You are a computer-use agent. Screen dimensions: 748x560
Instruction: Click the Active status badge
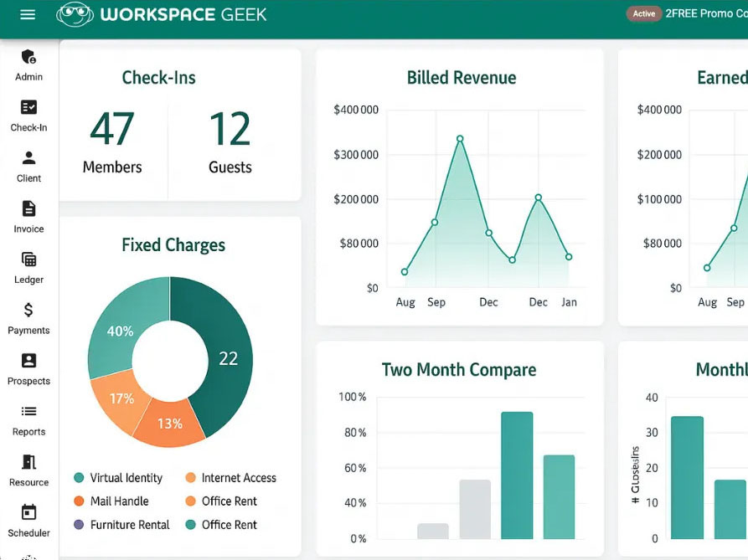pyautogui.click(x=643, y=14)
